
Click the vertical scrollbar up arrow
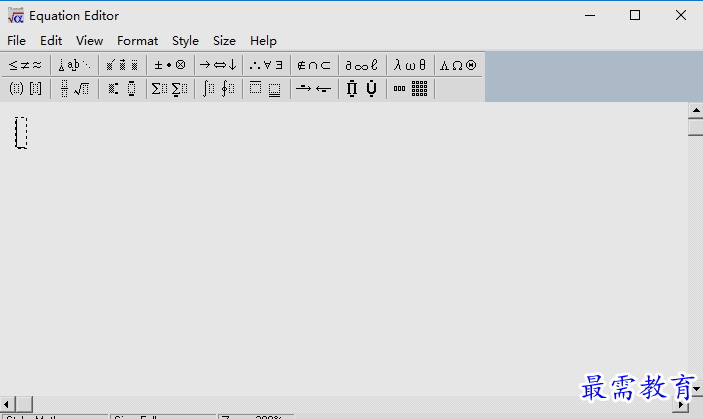coord(696,110)
